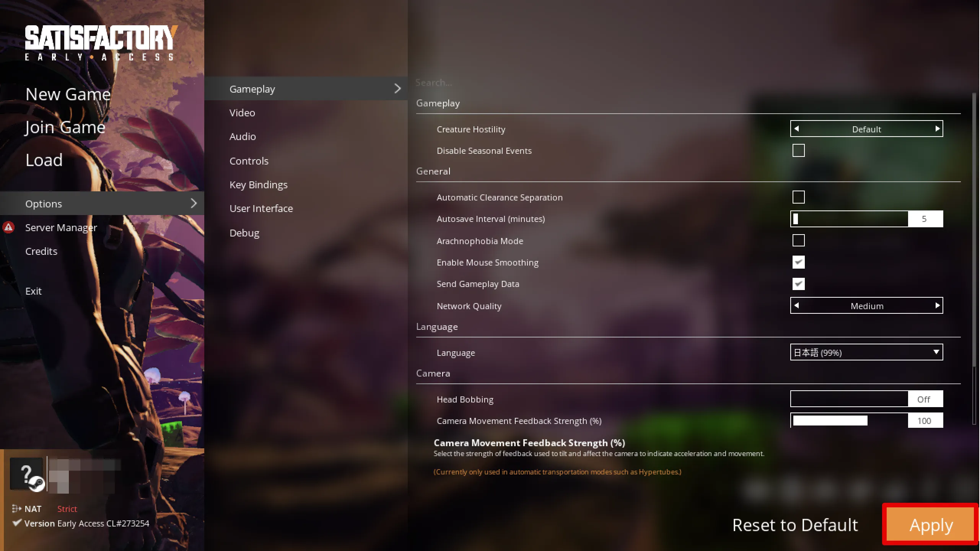Image resolution: width=980 pixels, height=551 pixels.
Task: Click the Server Manager warning icon
Action: pos(9,227)
